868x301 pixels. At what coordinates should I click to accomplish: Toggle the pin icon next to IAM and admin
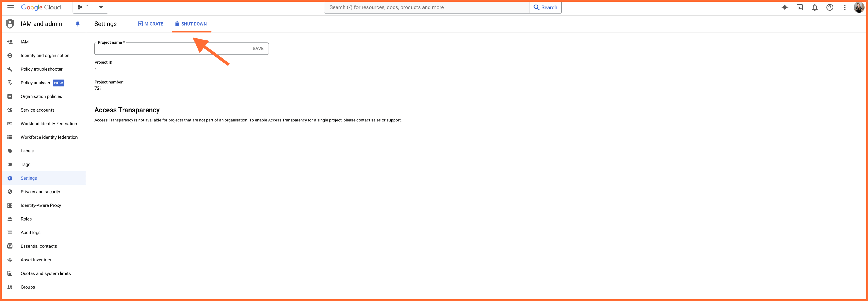[x=78, y=24]
